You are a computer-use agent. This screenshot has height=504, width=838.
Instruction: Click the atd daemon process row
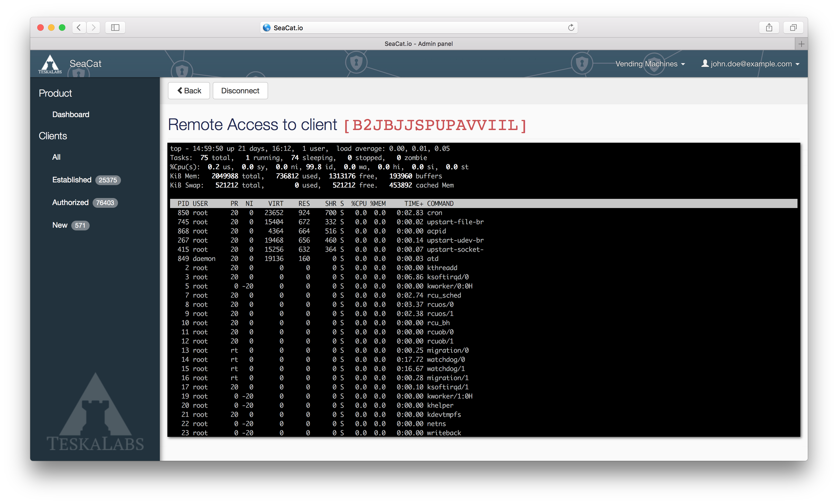(x=483, y=258)
